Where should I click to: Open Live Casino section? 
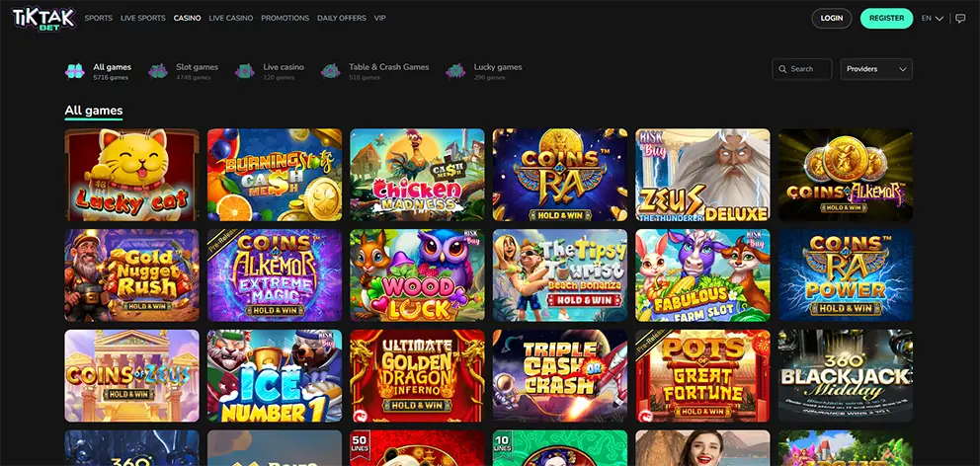[231, 18]
